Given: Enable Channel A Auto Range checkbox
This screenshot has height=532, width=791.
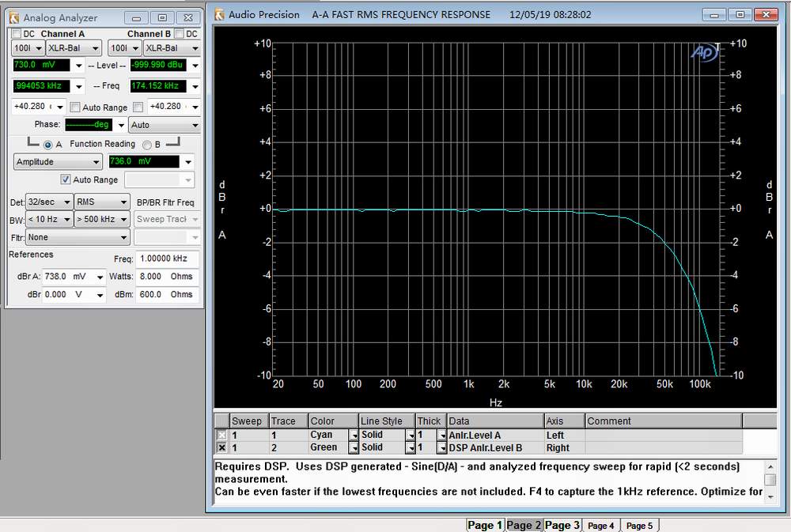Looking at the screenshot, I should click(x=74, y=107).
